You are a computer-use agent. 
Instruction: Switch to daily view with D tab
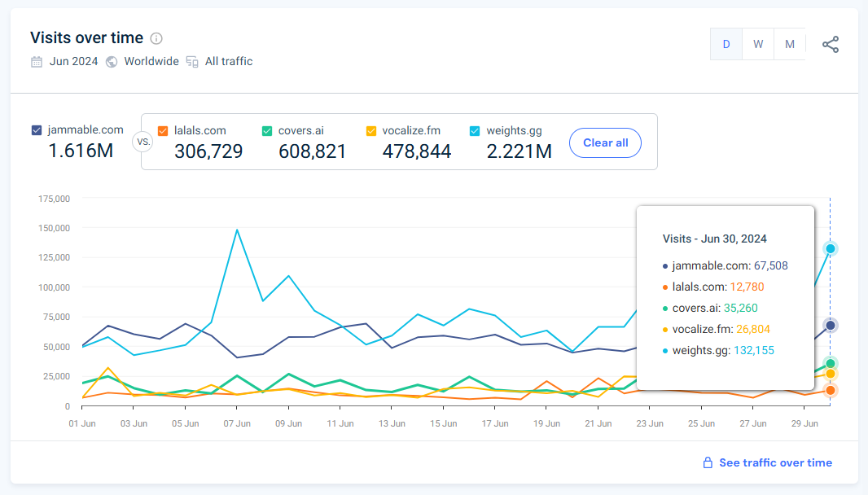pos(726,44)
